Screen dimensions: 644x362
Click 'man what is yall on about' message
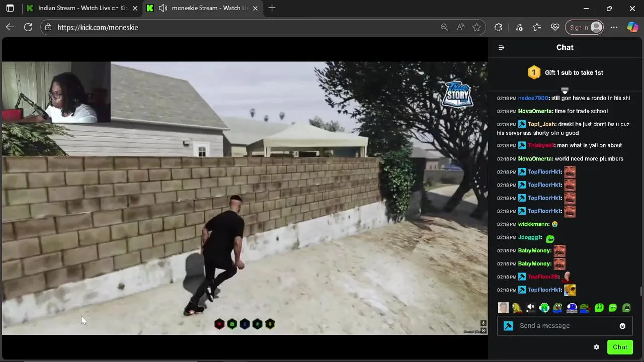click(590, 145)
